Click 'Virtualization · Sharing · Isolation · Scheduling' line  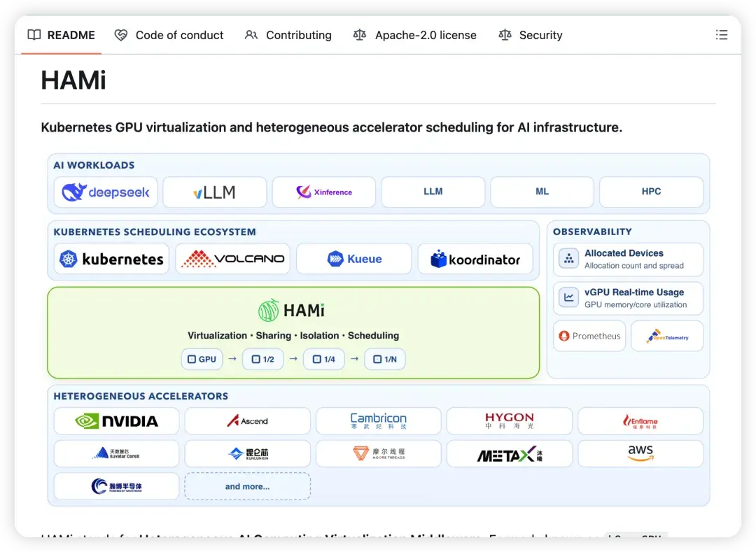(x=293, y=336)
